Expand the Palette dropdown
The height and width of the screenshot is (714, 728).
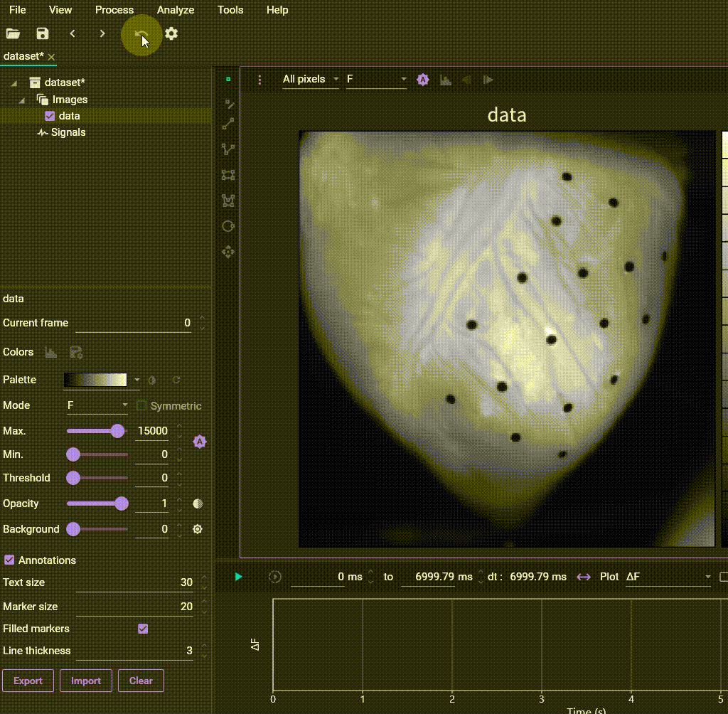point(137,380)
